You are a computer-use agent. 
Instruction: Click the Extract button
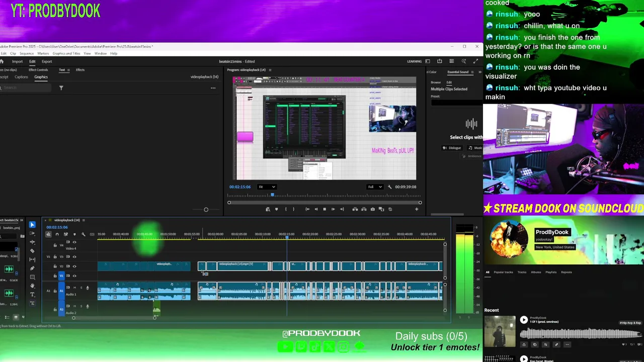pyautogui.click(x=363, y=209)
